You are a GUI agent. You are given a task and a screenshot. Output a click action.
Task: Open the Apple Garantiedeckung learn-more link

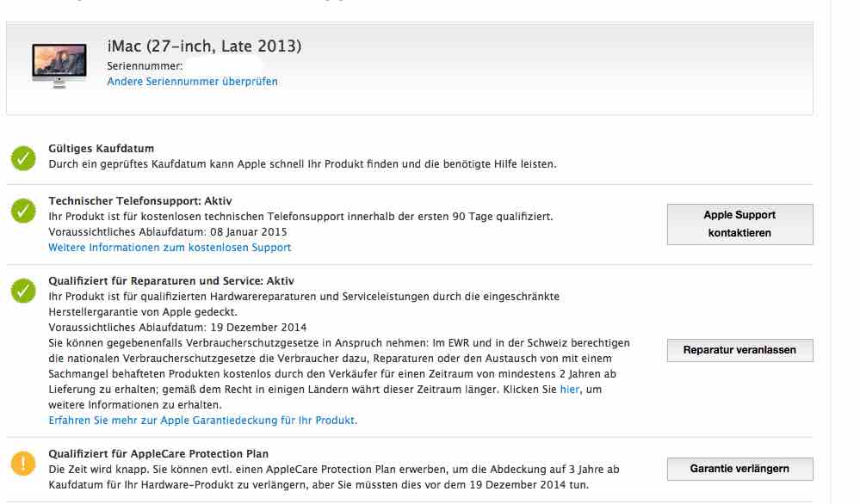pos(202,421)
